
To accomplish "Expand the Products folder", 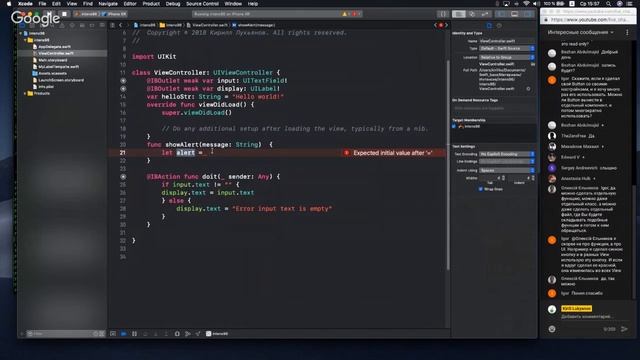I will pyautogui.click(x=25, y=93).
